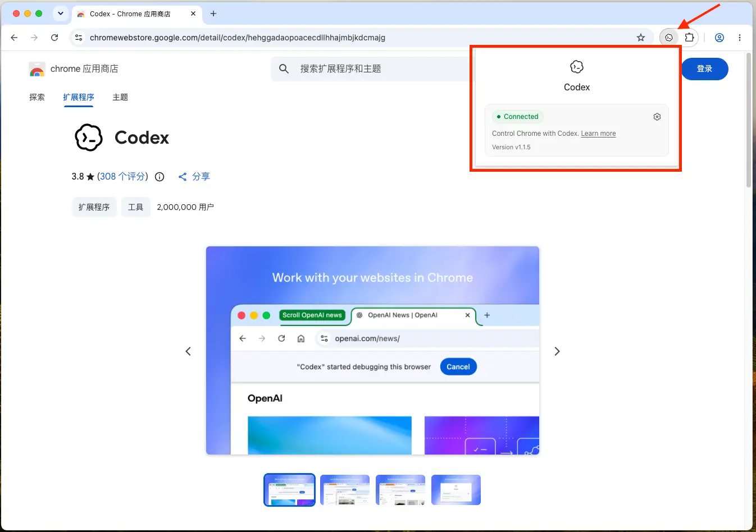Click the 登录 sign-in button

pos(704,68)
